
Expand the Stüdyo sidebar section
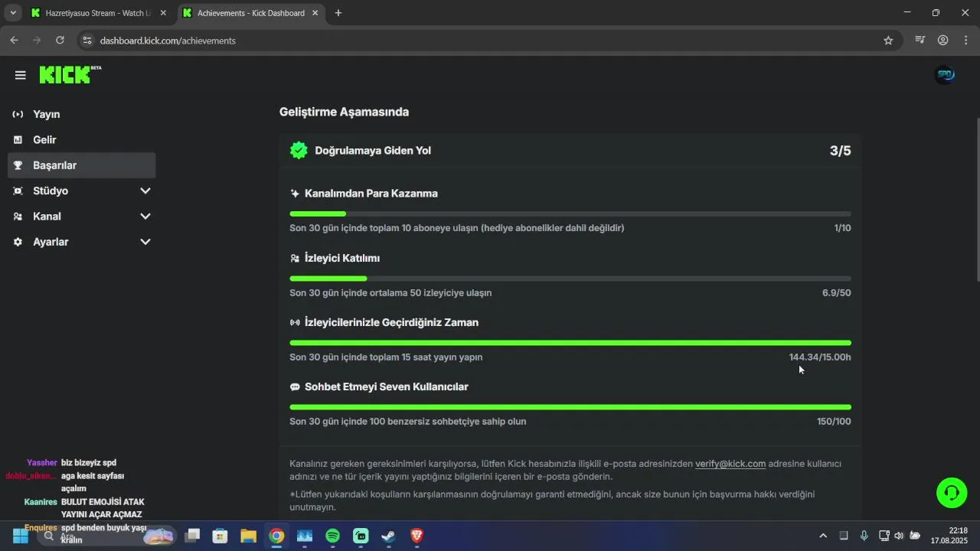click(145, 191)
